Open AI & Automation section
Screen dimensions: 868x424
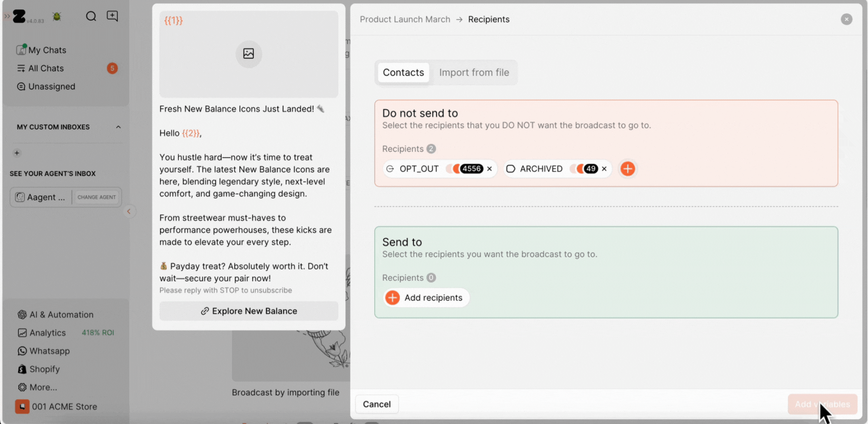56,315
